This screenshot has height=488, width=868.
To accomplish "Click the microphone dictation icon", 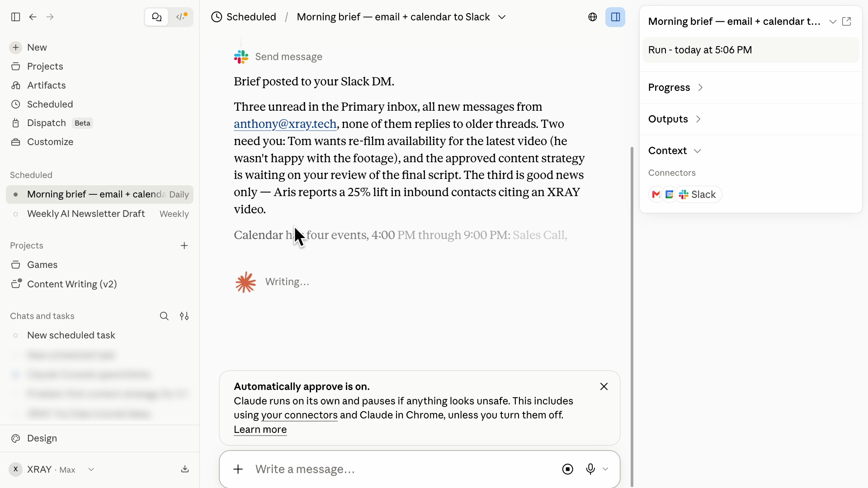I will click(x=590, y=469).
